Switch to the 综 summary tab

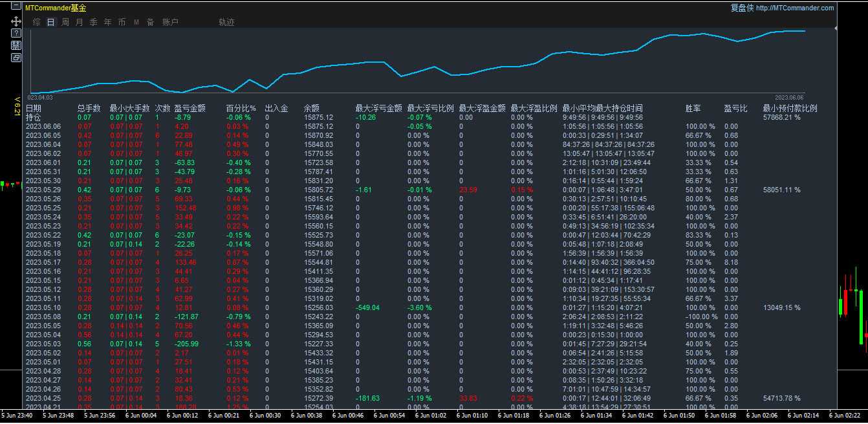[36, 22]
